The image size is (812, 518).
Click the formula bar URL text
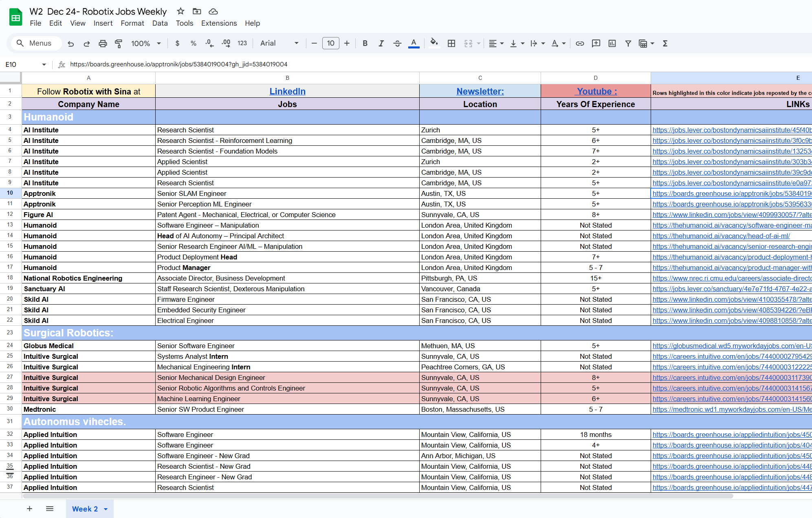(178, 64)
